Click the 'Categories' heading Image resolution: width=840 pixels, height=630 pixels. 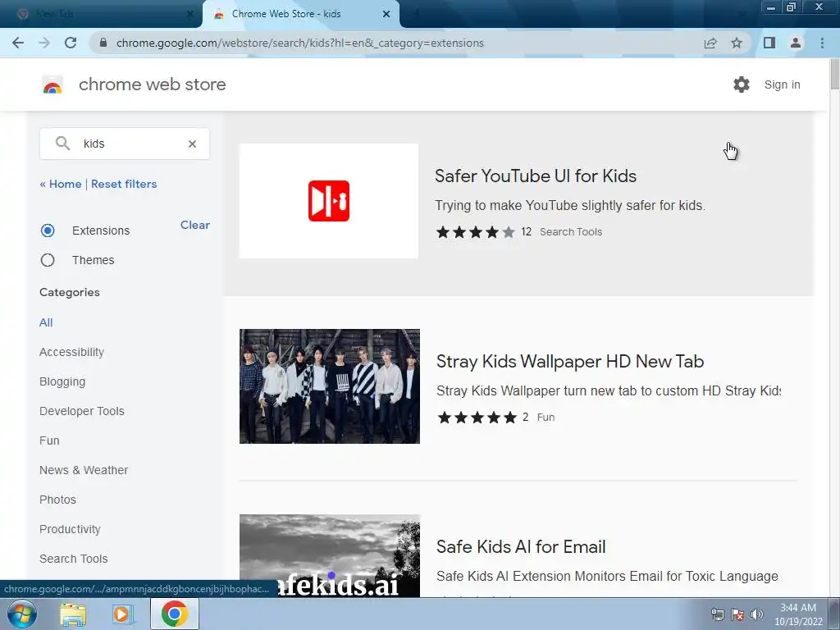click(x=70, y=292)
